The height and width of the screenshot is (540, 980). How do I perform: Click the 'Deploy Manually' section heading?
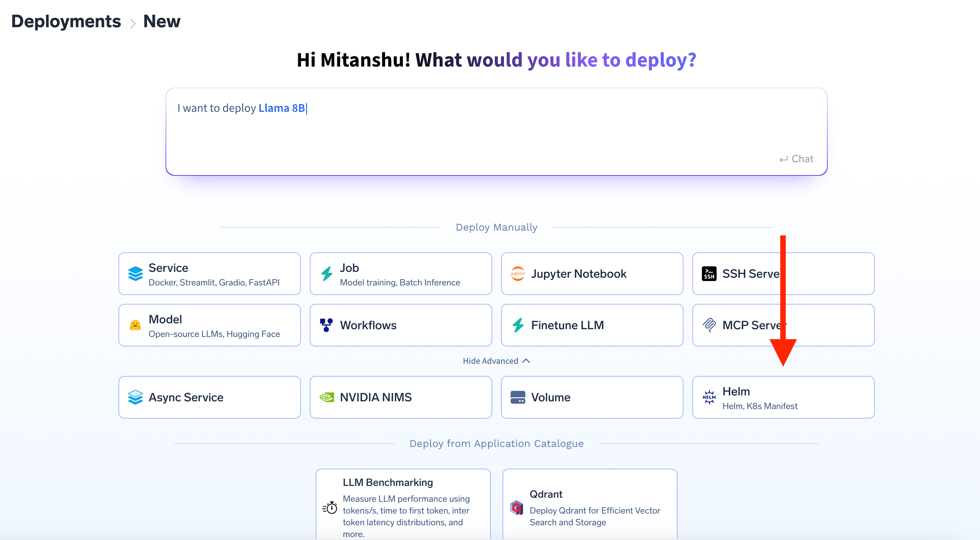point(497,227)
